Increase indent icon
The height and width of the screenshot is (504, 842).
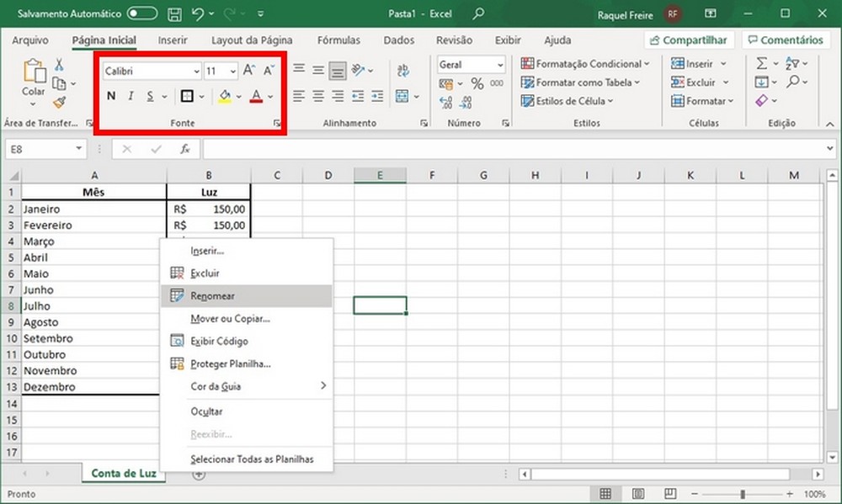377,96
